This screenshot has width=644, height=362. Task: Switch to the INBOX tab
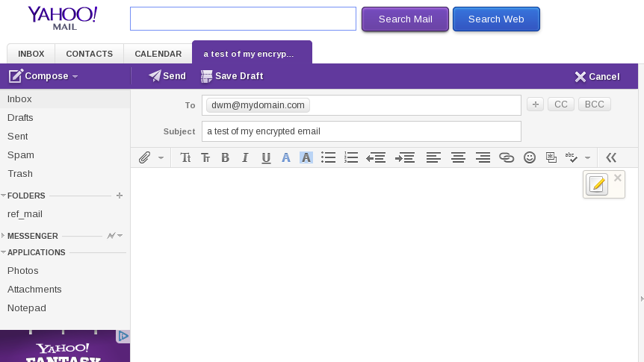click(x=31, y=54)
